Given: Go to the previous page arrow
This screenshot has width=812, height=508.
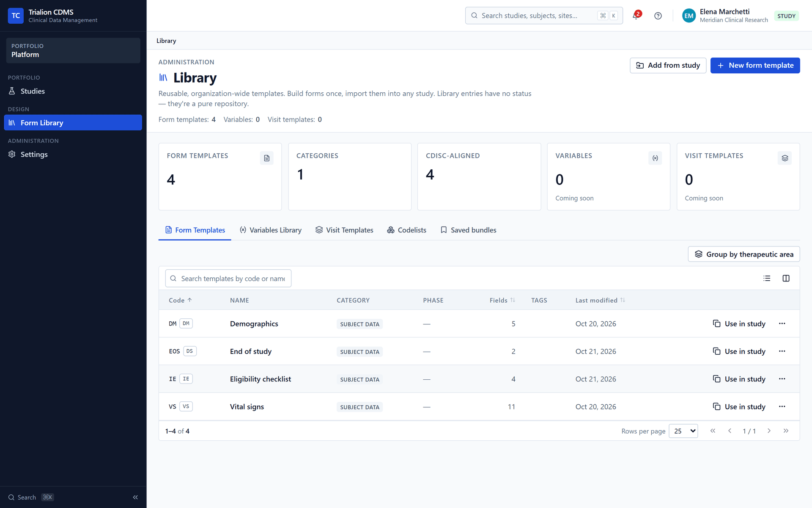Looking at the screenshot, I should (730, 431).
